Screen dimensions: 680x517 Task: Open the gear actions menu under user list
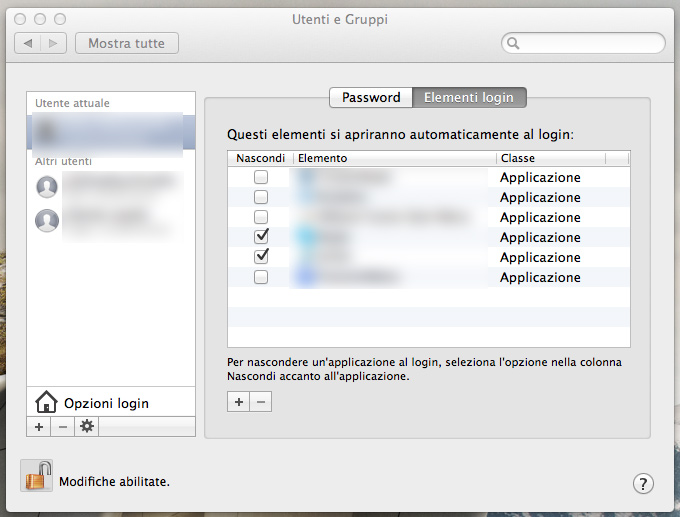coord(87,427)
